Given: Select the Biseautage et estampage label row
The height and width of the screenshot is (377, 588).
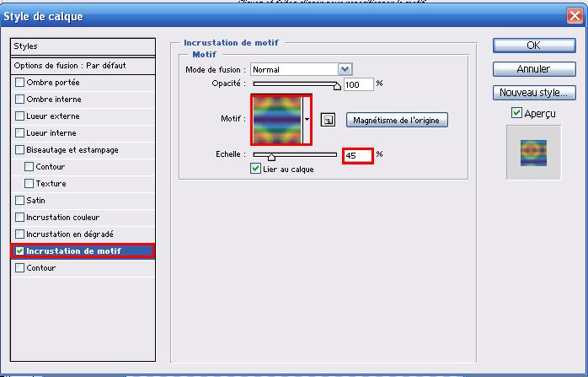Looking at the screenshot, I should point(83,150).
